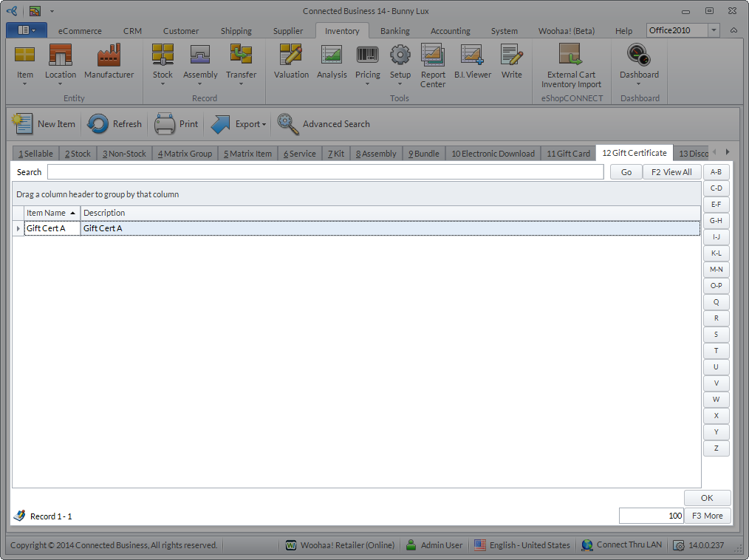The width and height of the screenshot is (749, 560).
Task: Create a New Item
Action: point(44,124)
